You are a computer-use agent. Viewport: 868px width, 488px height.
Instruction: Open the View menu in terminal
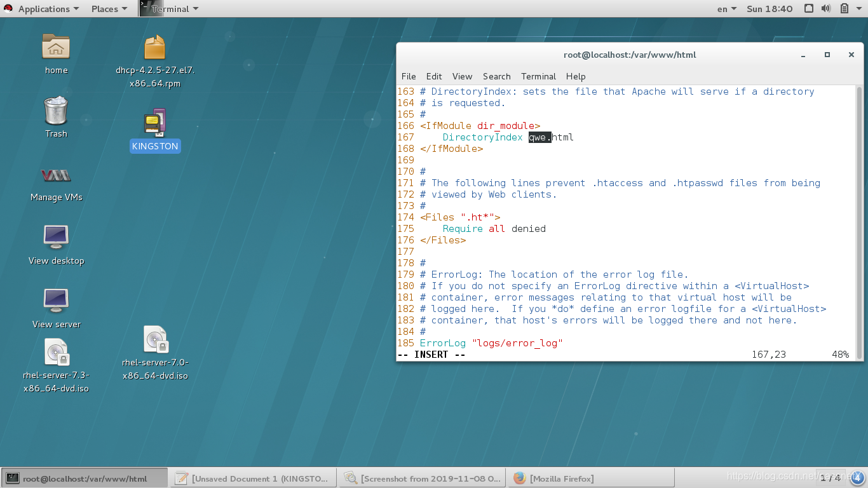pyautogui.click(x=462, y=76)
